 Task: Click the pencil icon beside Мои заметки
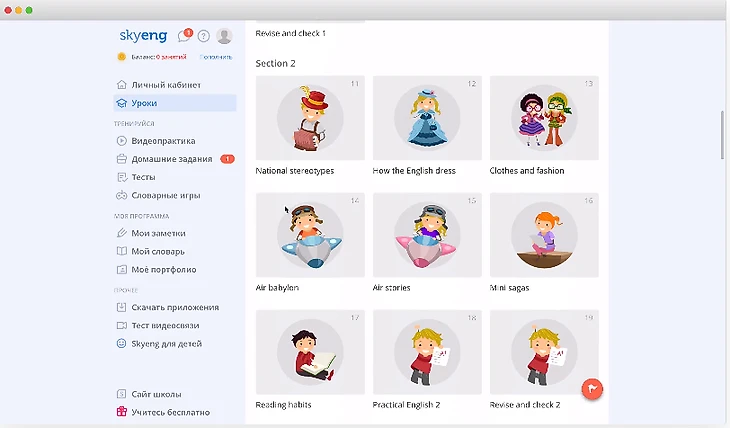(122, 233)
